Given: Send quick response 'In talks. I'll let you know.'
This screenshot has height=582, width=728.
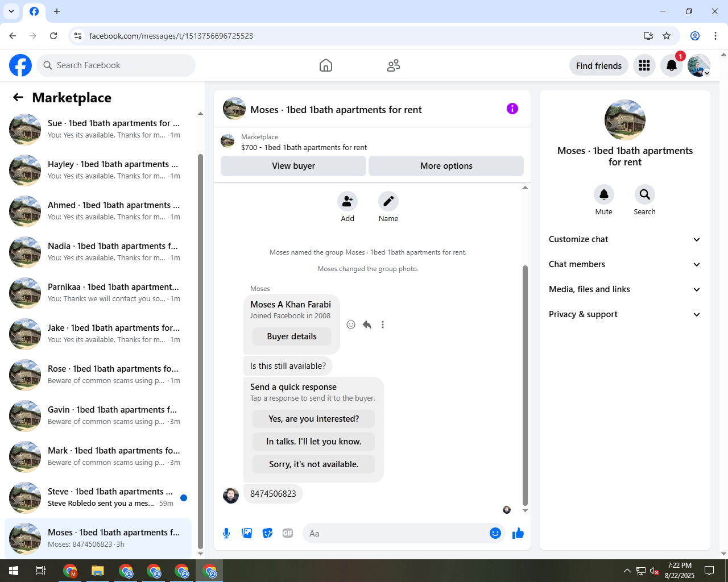Looking at the screenshot, I should [x=314, y=442].
